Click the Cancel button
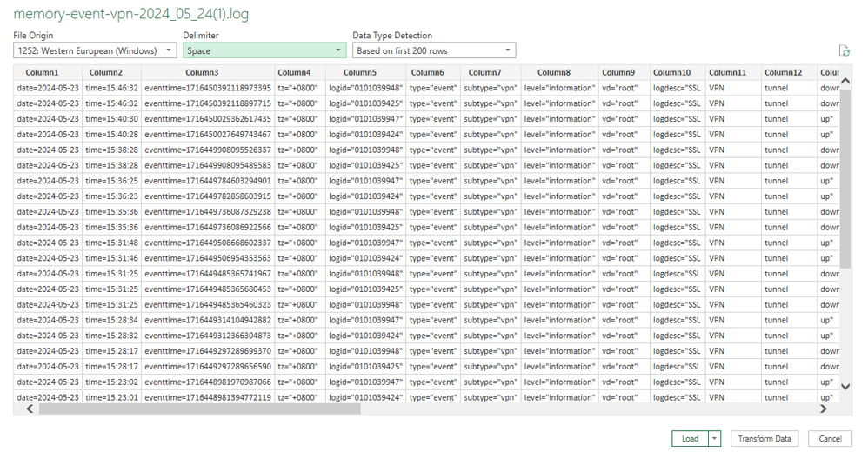This screenshot has height=452, width=868. pyautogui.click(x=830, y=438)
